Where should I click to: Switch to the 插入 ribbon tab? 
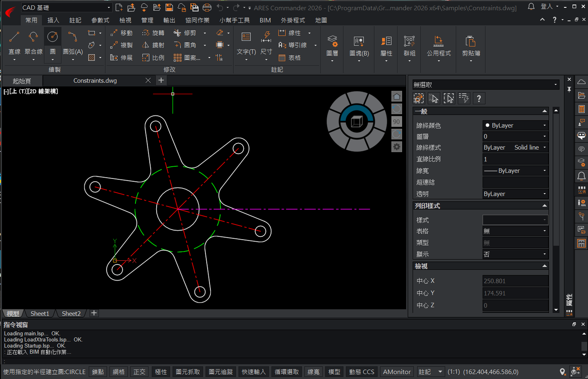[x=53, y=20]
